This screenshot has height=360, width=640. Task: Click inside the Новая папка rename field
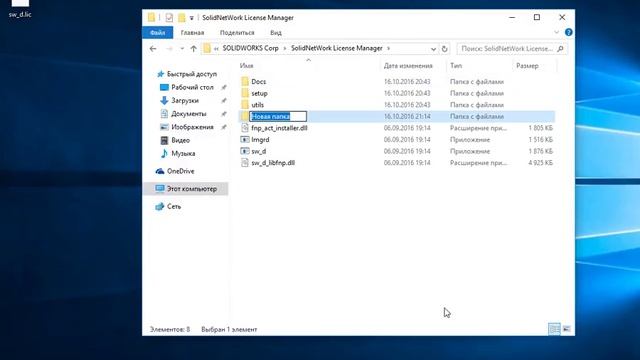278,116
